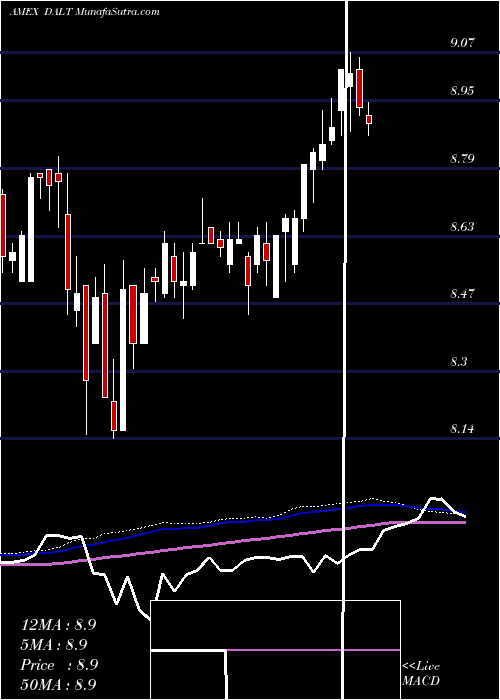500x700 pixels.
Task: Click the 50MA : 8.9 value
Action: click(58, 684)
